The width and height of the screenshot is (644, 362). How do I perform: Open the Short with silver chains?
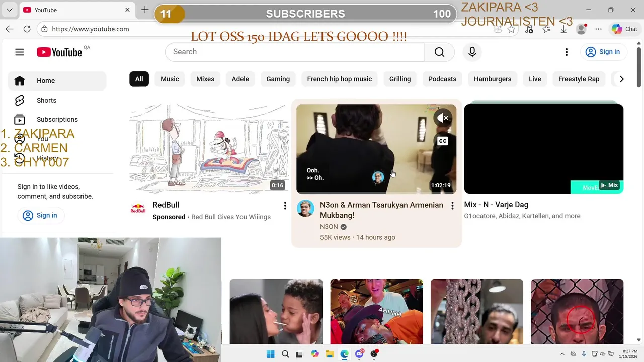click(477, 312)
